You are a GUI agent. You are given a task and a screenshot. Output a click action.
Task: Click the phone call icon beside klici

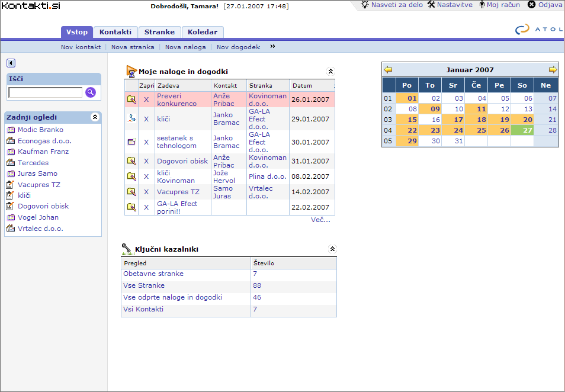tap(131, 118)
